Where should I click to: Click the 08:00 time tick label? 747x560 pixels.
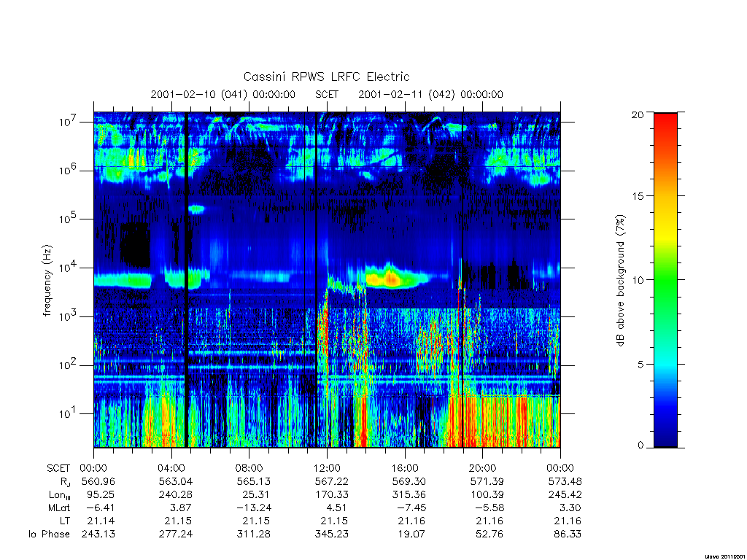[249, 468]
